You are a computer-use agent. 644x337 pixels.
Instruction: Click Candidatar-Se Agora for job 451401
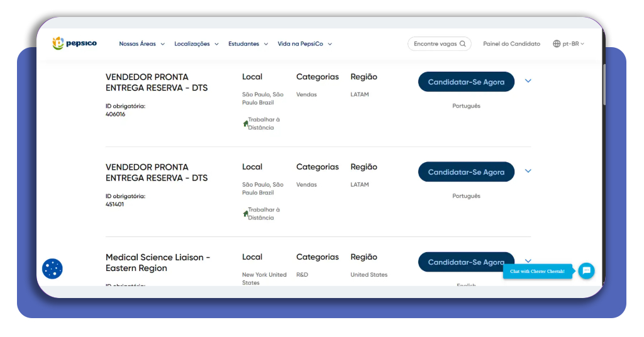coord(466,172)
